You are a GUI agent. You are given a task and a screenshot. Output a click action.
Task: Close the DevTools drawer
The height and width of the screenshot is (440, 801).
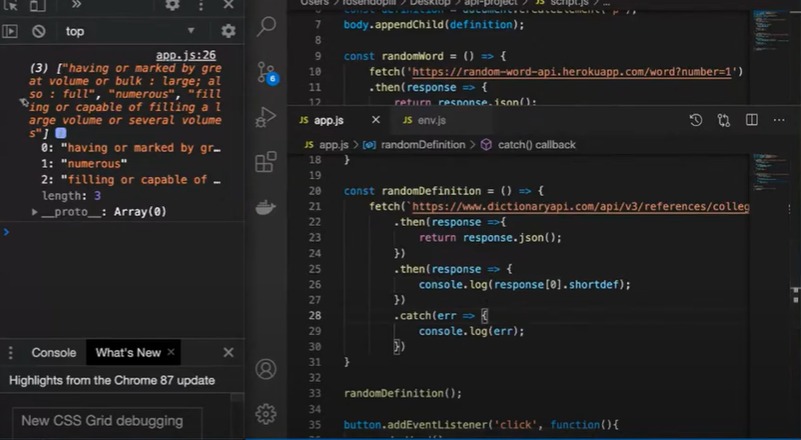(x=228, y=353)
